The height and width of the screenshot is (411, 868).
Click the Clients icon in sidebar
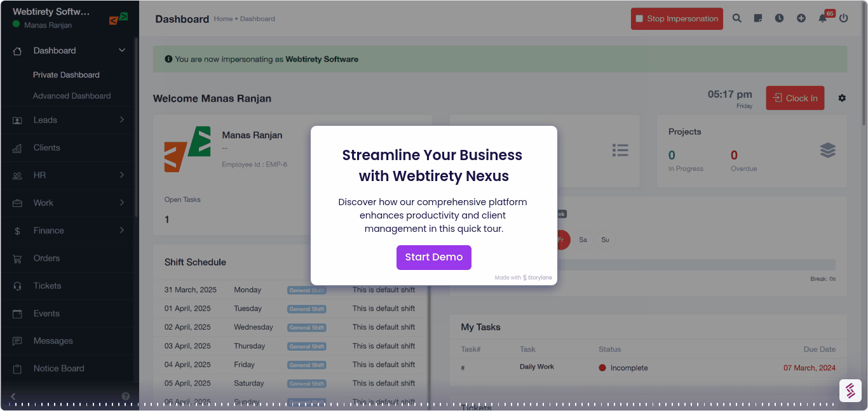[18, 148]
